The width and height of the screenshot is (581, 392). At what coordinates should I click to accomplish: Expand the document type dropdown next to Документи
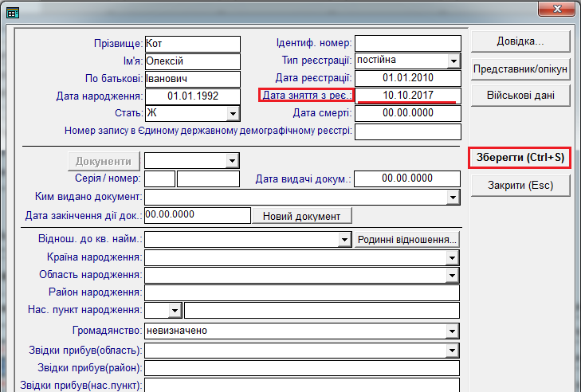click(232, 161)
